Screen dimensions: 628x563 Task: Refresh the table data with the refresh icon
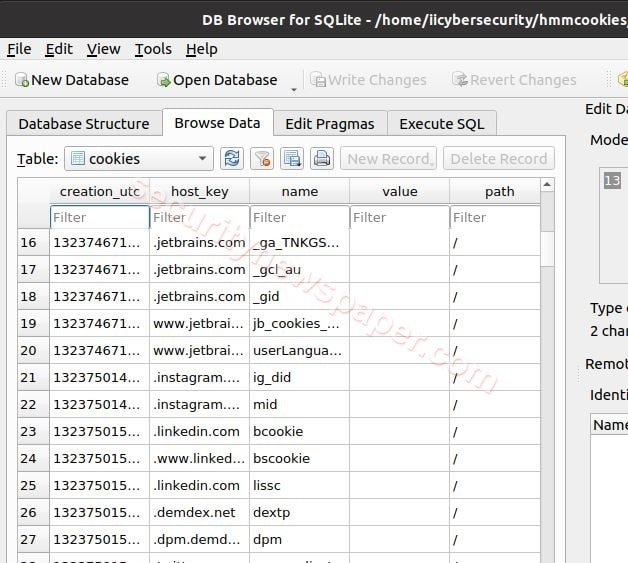(x=232, y=159)
